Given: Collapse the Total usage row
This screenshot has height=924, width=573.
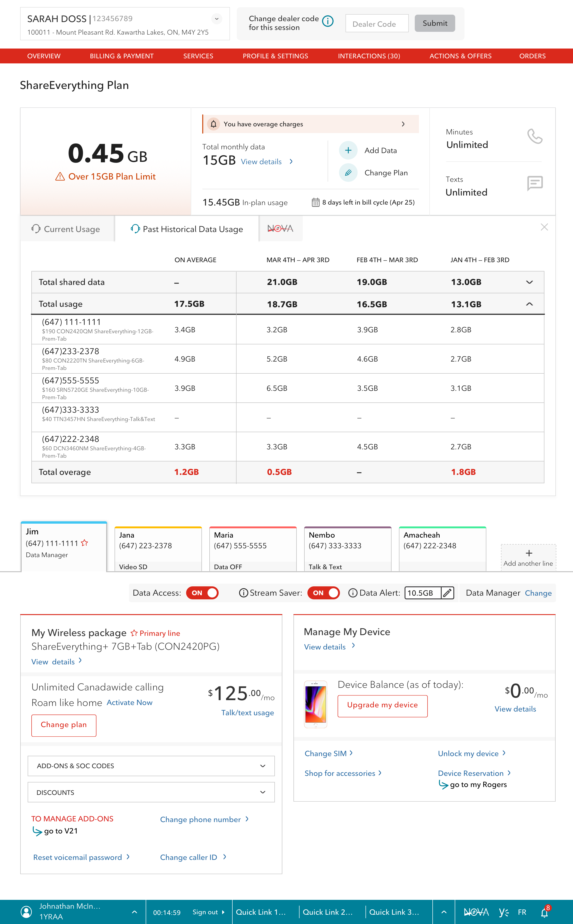Looking at the screenshot, I should (x=529, y=304).
